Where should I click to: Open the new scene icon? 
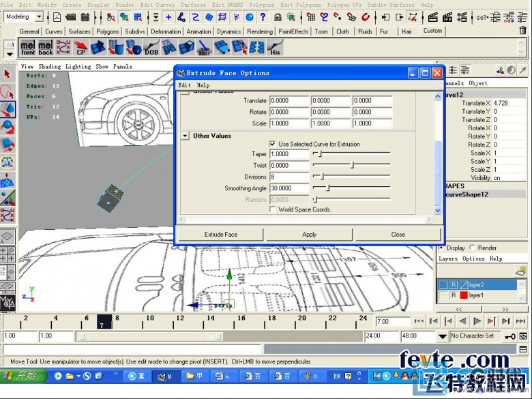pyautogui.click(x=57, y=17)
